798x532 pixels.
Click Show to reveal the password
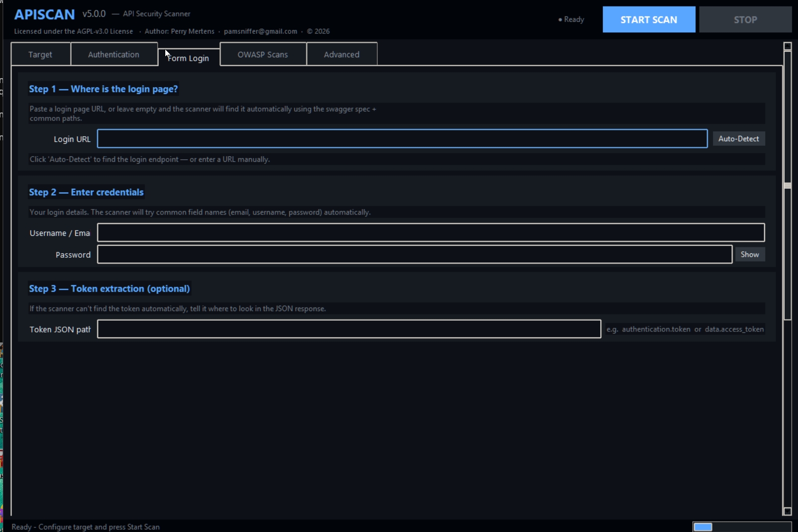point(750,254)
